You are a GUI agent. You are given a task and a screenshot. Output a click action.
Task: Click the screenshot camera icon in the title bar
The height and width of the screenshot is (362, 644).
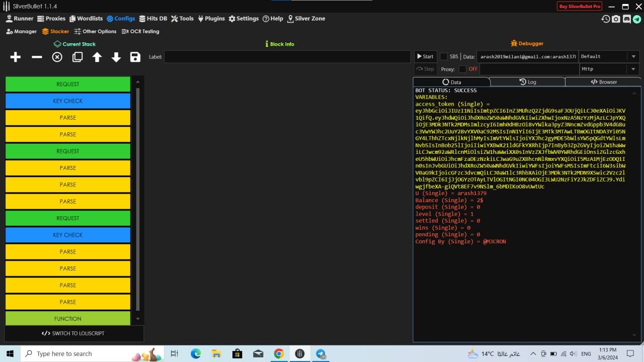pyautogui.click(x=616, y=19)
